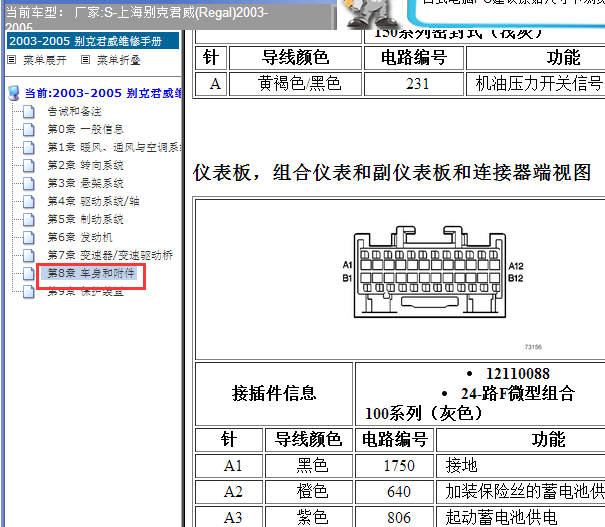This screenshot has height=527, width=605.
Task: Click the 导线颜色 header in lower table
Action: (309, 440)
